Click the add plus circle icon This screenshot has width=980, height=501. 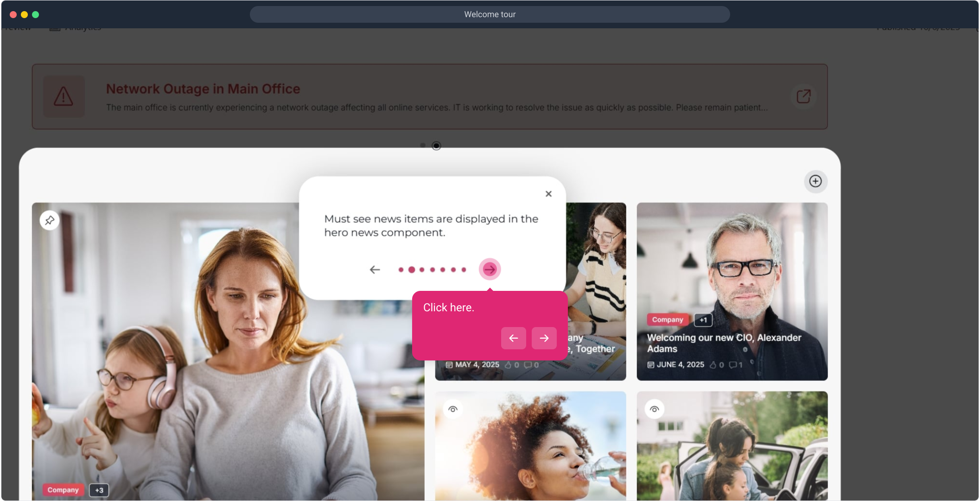815,181
